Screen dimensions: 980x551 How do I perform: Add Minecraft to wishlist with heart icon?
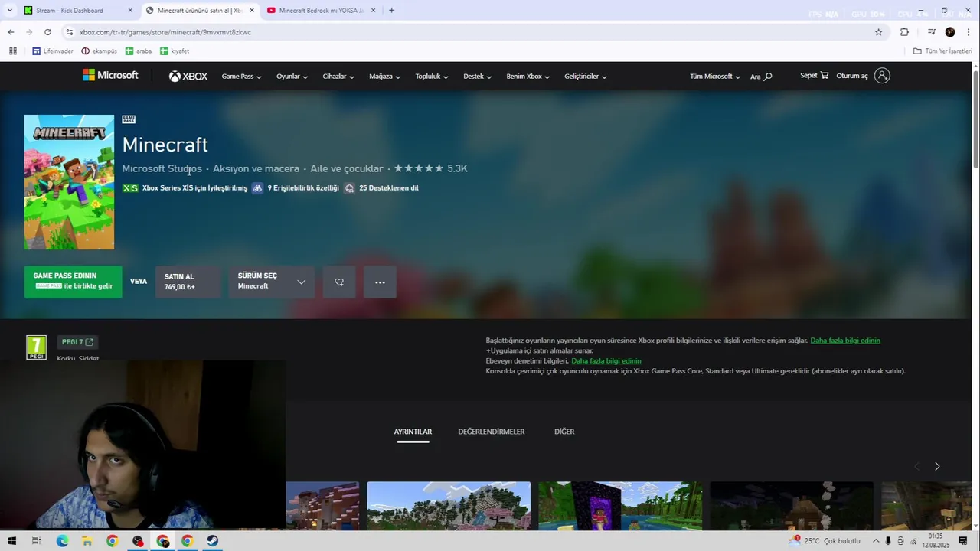(339, 282)
